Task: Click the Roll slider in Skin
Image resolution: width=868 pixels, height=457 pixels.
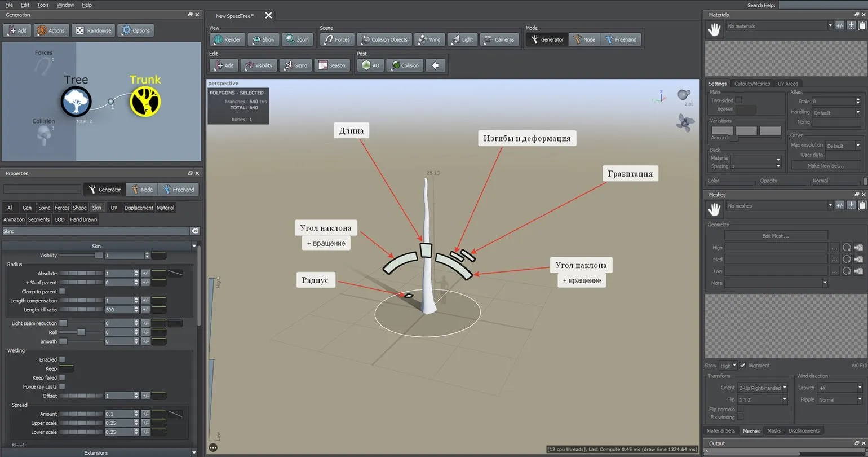Action: 81,332
